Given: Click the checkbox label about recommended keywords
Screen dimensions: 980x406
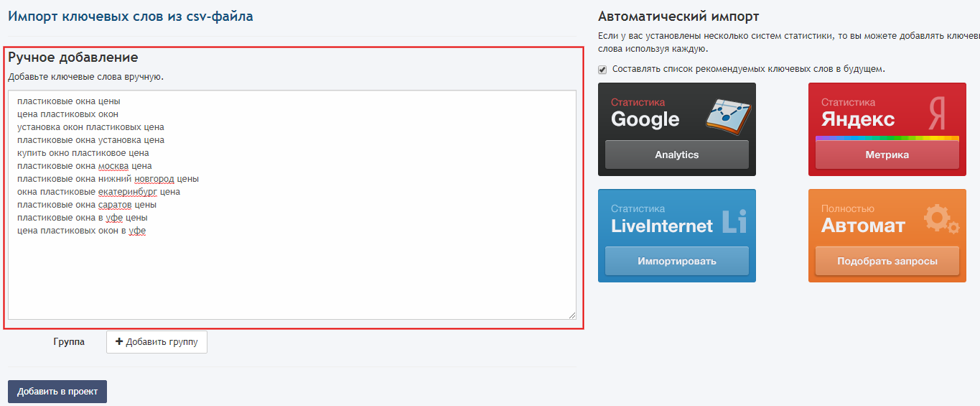Looking at the screenshot, I should coord(748,70).
